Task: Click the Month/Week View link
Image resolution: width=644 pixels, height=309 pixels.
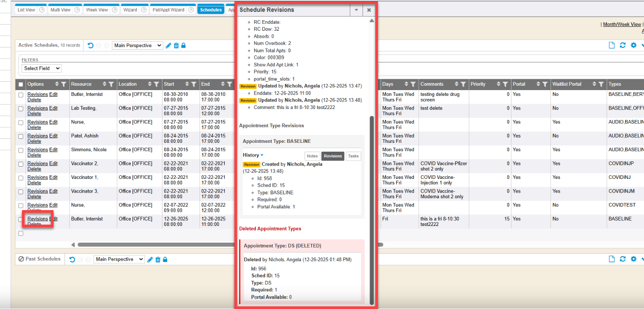Action: (622, 24)
